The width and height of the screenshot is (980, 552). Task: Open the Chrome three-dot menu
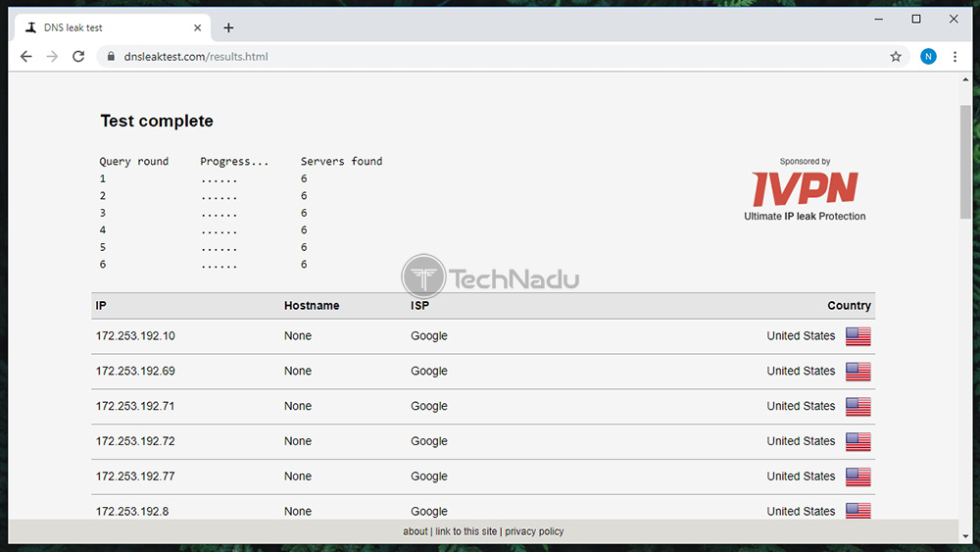[955, 56]
